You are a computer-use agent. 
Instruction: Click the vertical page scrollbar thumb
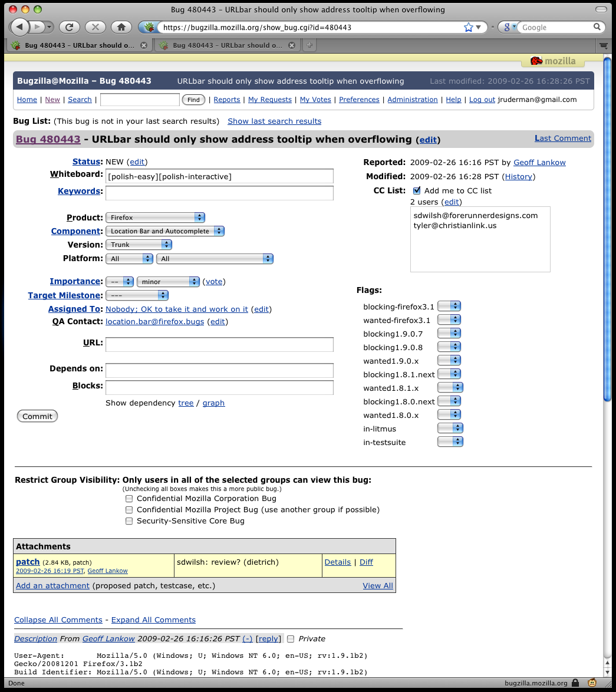(x=607, y=229)
